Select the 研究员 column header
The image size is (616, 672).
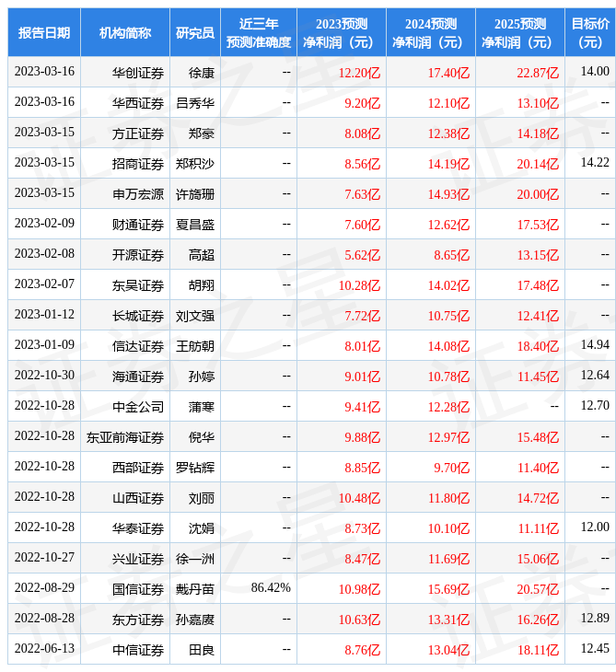coord(195,32)
